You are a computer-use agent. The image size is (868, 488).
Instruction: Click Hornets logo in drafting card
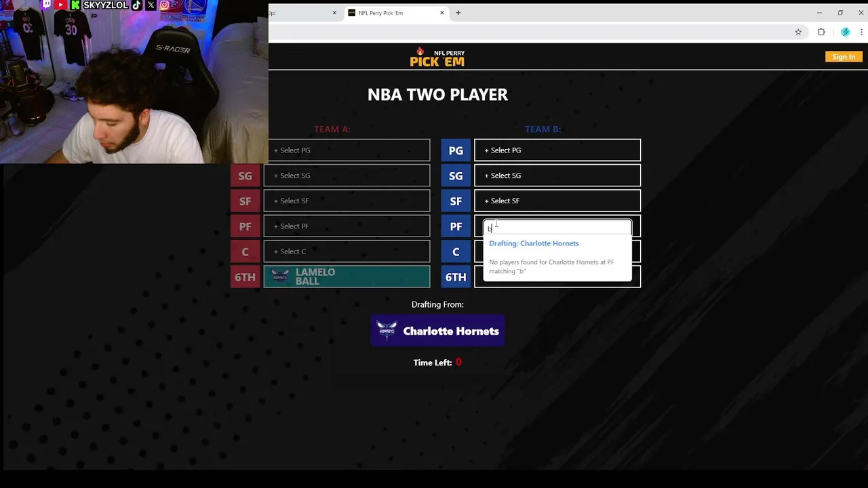pos(387,330)
